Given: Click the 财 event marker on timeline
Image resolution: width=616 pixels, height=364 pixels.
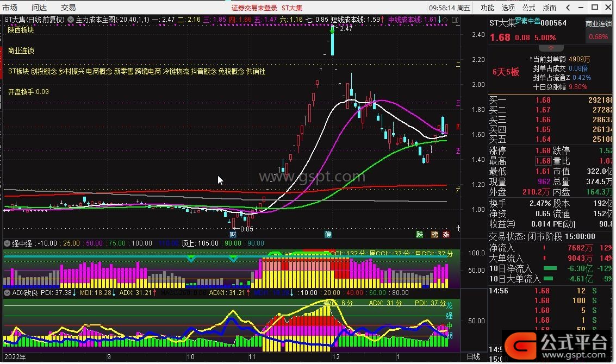Looking at the screenshot, I should tap(233, 234).
